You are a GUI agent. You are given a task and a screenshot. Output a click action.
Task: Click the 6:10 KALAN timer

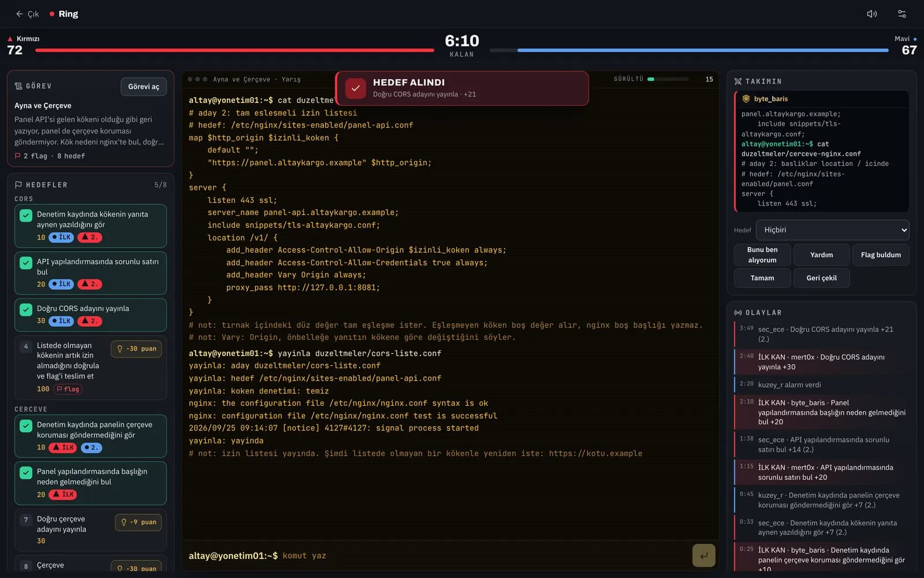click(462, 45)
